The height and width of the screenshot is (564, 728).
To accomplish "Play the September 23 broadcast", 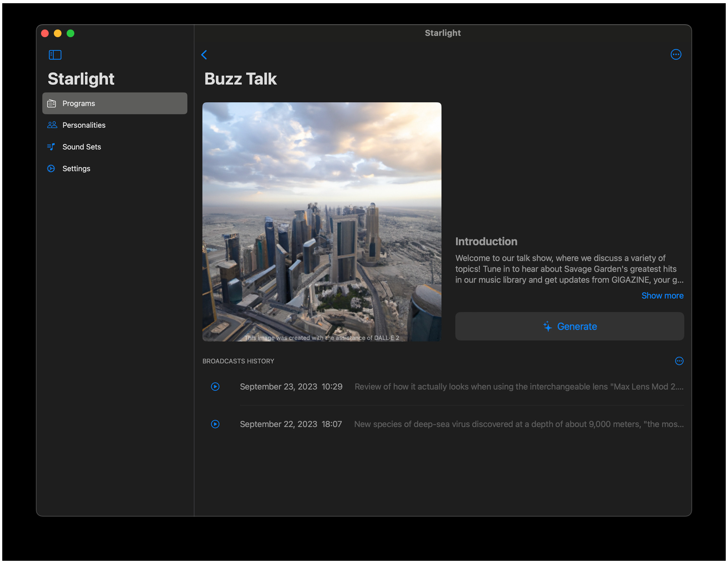I will click(x=215, y=387).
